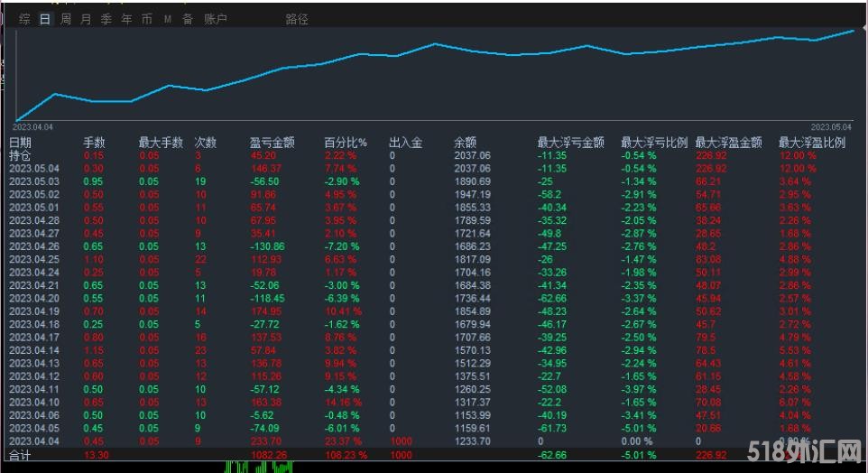Select the 2023.04.25 date row
This screenshot has height=473, width=868.
(x=33, y=259)
